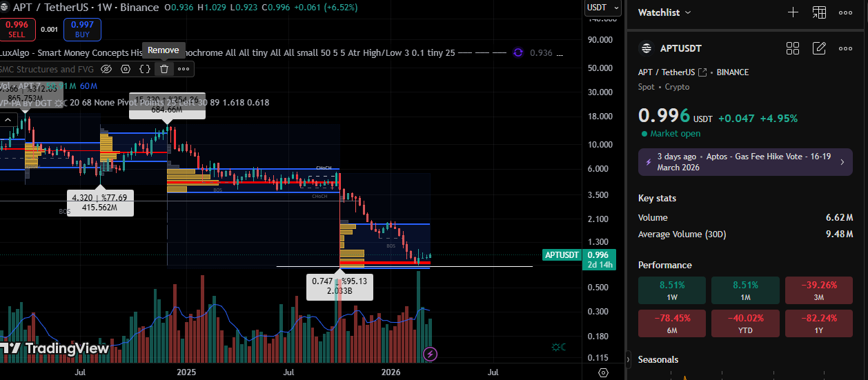The height and width of the screenshot is (380, 868).
Task: Open the watchlist panel three-dots menu
Action: 845,12
